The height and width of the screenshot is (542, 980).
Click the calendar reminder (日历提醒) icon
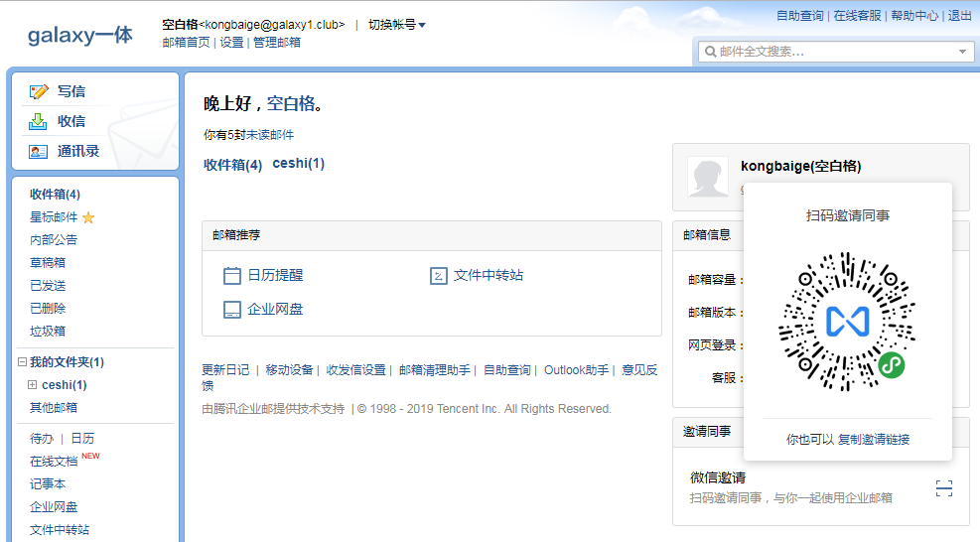tap(232, 276)
